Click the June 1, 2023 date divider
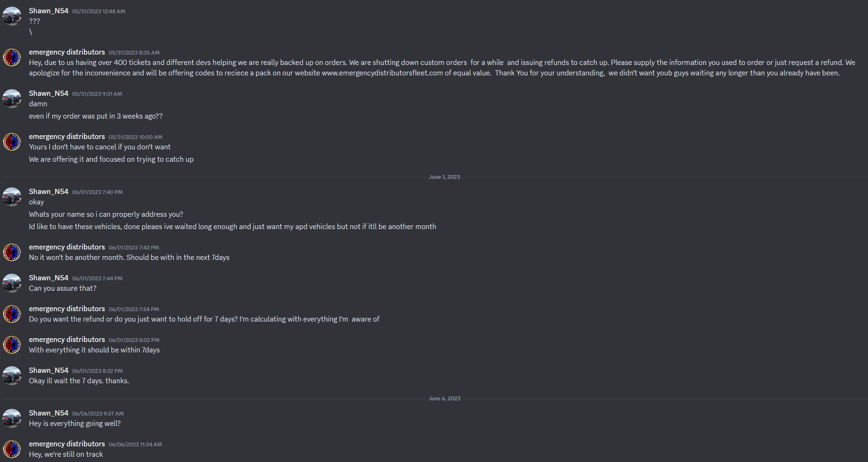Image resolution: width=868 pixels, height=462 pixels. tap(444, 177)
